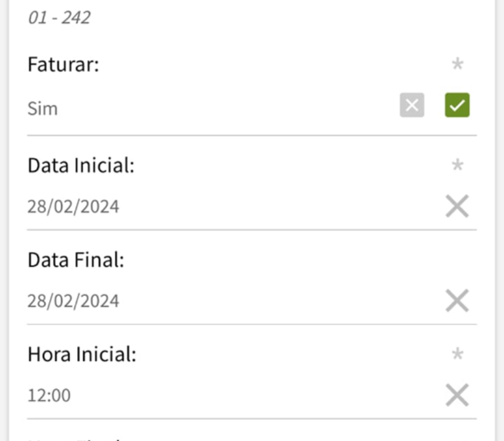Click the 'Faturar:' field label
Image resolution: width=504 pixels, height=441 pixels.
63,65
